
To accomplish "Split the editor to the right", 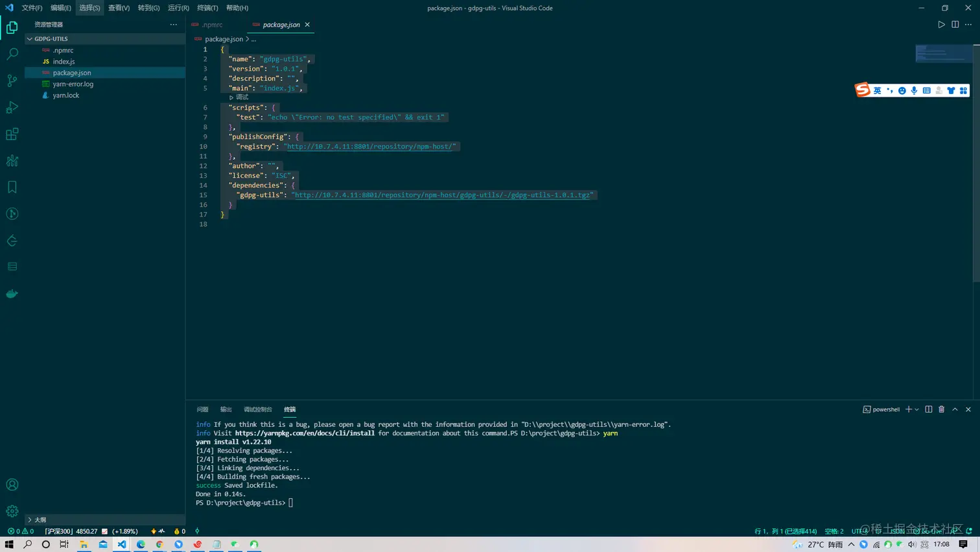I will [x=955, y=25].
